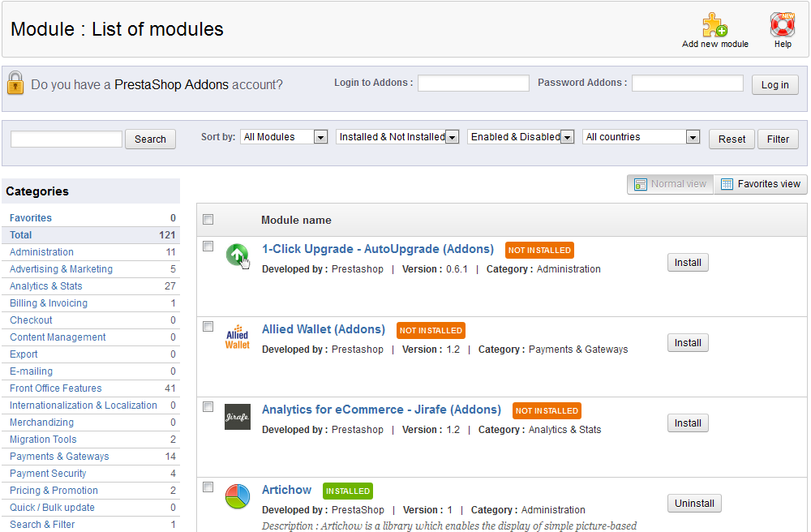811x532 pixels.
Task: Select the Content Management category
Action: coord(91,337)
